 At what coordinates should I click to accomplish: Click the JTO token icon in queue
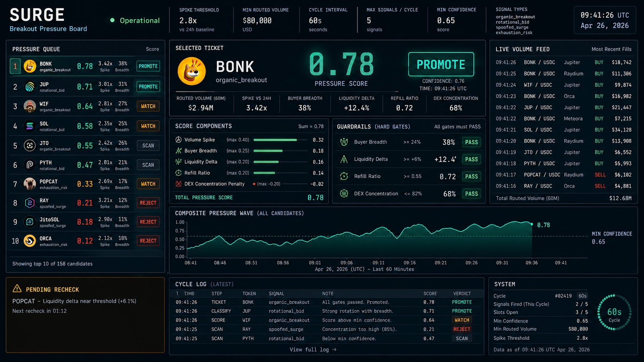pos(30,145)
